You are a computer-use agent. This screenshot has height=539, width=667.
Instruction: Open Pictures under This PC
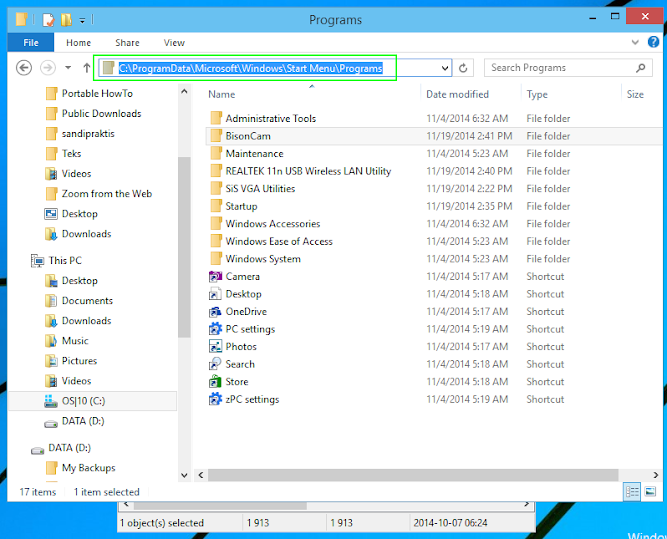tap(79, 361)
